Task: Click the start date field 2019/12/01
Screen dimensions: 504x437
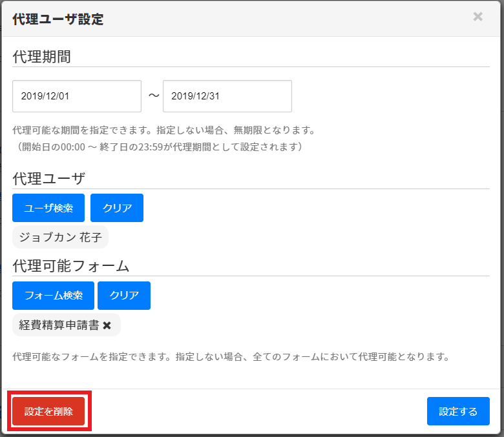Action: pyautogui.click(x=77, y=96)
